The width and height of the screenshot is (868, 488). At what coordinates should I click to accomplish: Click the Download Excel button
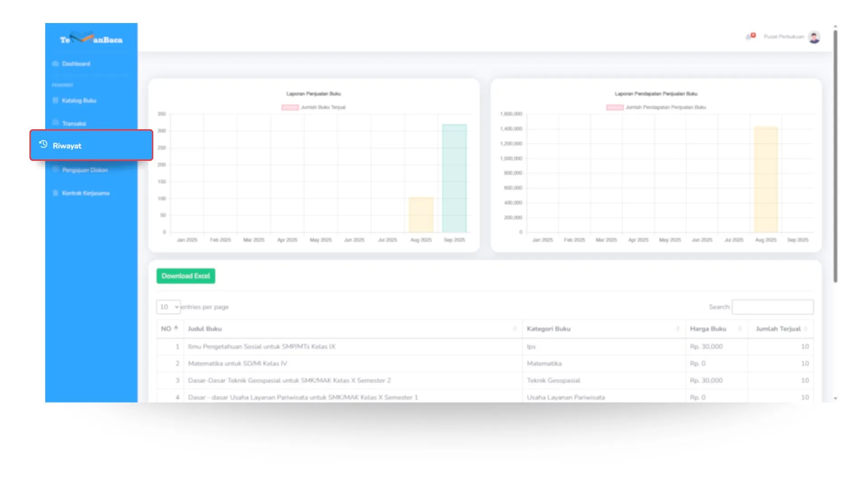click(186, 276)
